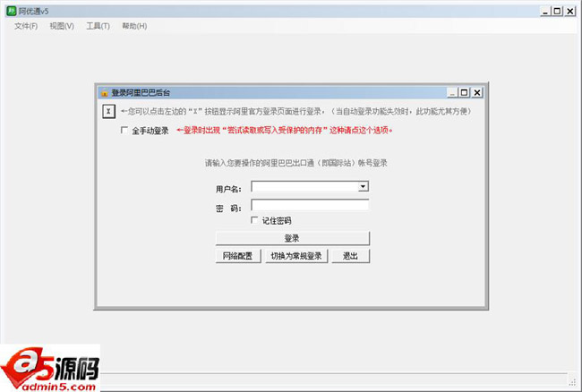Click the resize grip in status bar corner
This screenshot has height=392, width=582.
tap(572, 381)
